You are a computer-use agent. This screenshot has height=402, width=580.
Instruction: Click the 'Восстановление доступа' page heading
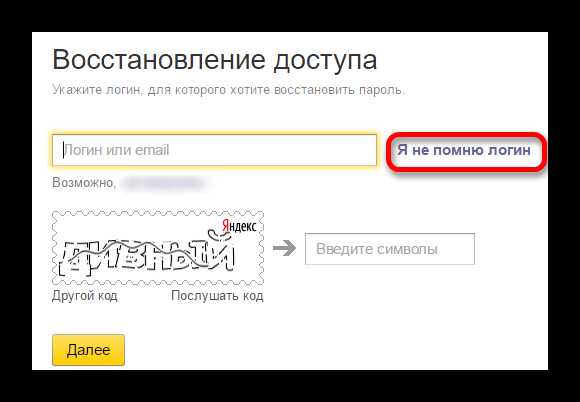tap(215, 60)
